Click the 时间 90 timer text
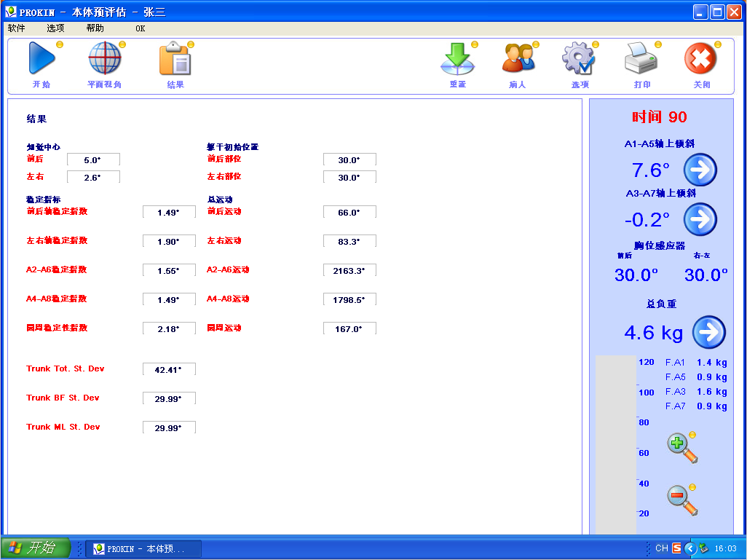 (x=660, y=117)
